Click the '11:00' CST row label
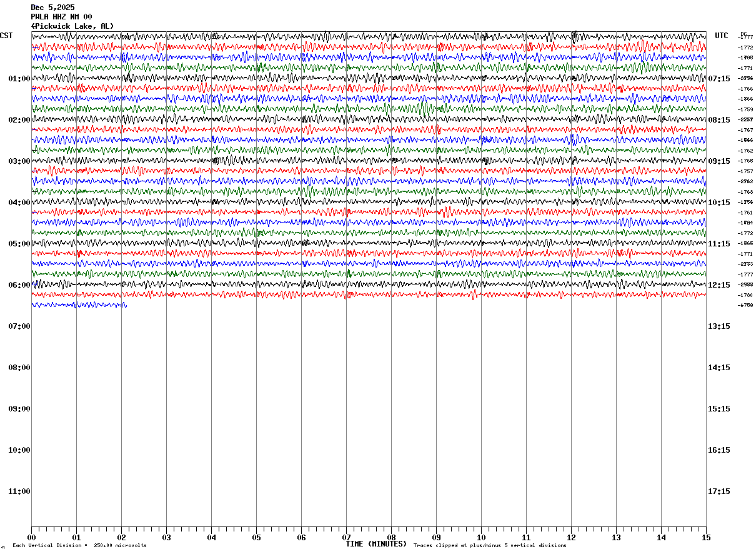Viewport: 756px width, 554px height. (x=19, y=491)
